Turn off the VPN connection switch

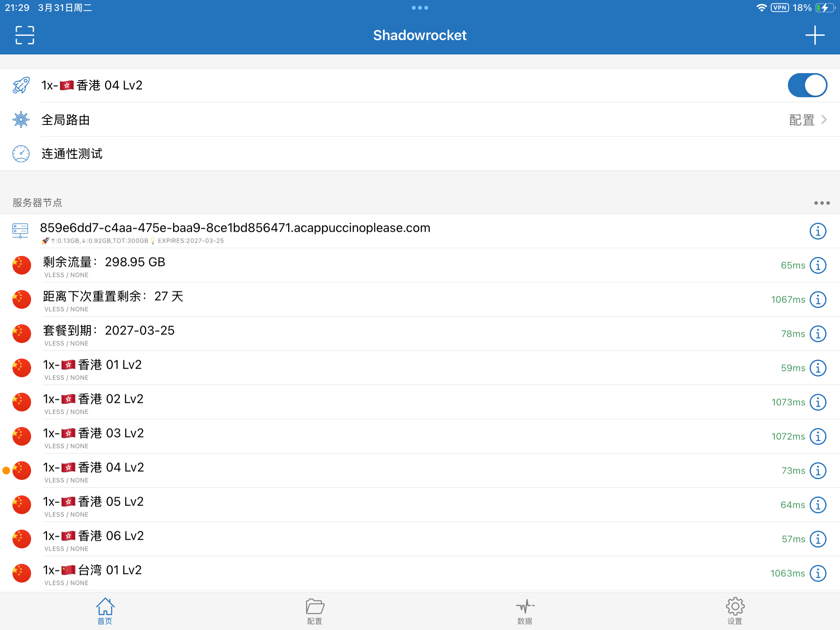tap(807, 86)
